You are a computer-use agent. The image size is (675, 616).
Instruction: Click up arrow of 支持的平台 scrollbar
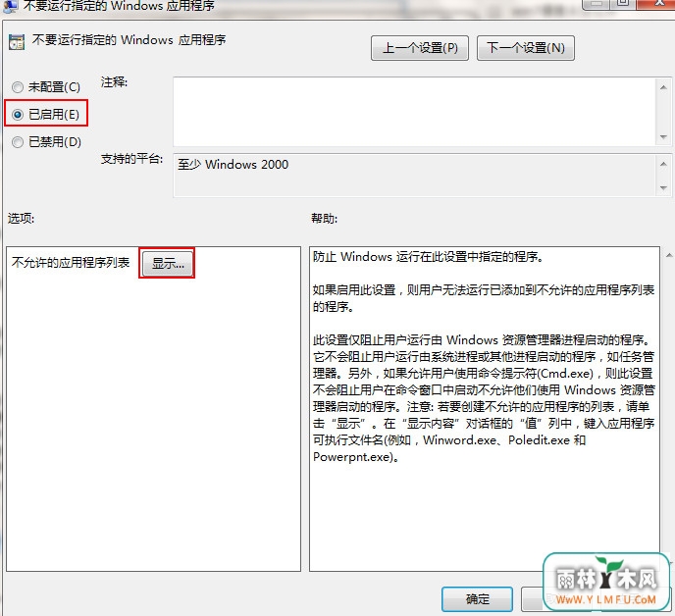(663, 164)
